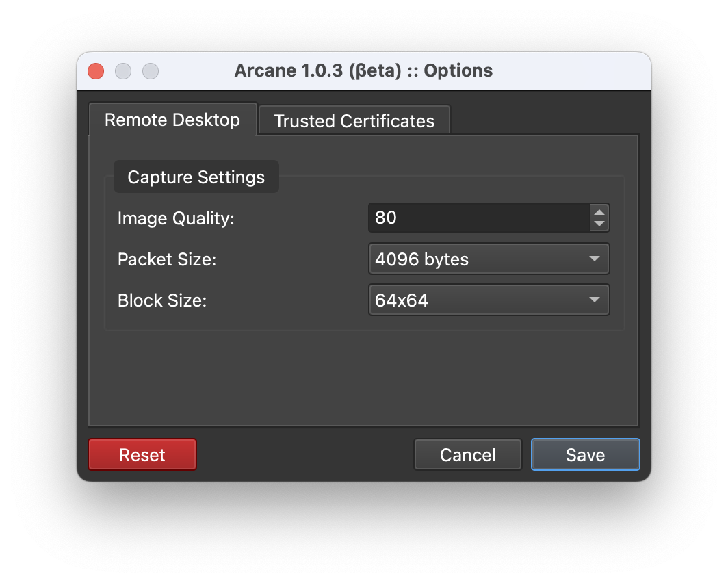Click inside the Image Quality input field
This screenshot has height=583, width=728.
tap(479, 218)
